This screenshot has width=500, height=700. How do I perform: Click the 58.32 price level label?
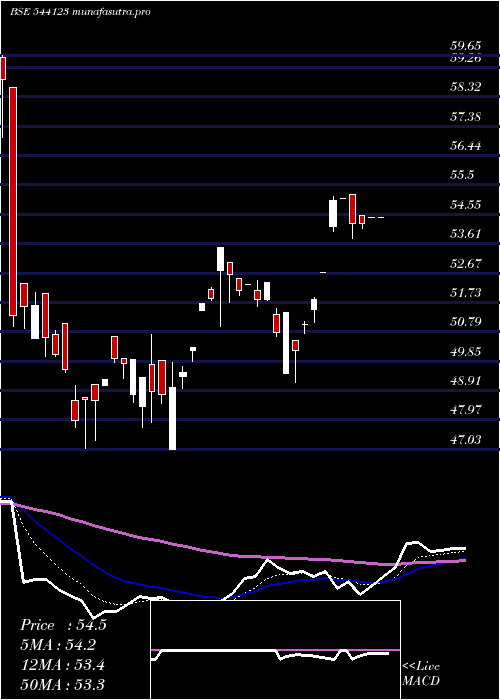(x=465, y=87)
